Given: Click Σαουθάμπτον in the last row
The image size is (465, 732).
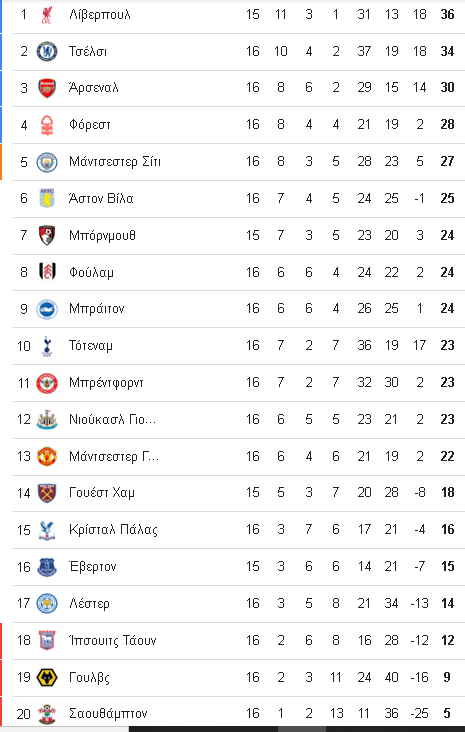Looking at the screenshot, I should click(x=108, y=714).
